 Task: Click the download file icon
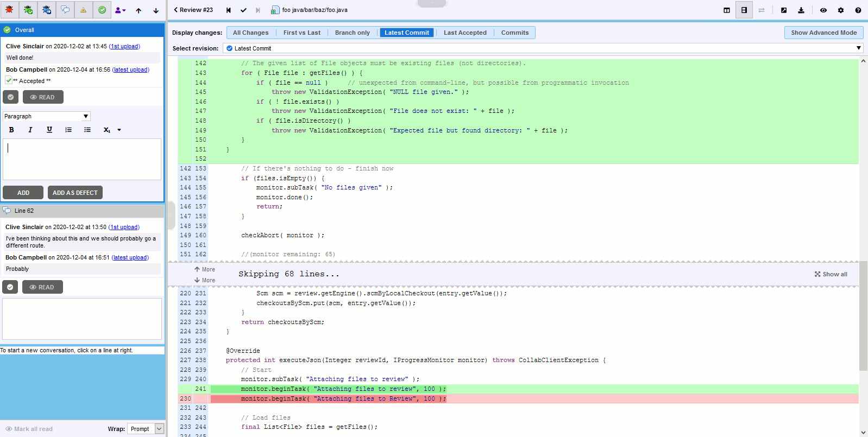pyautogui.click(x=801, y=10)
